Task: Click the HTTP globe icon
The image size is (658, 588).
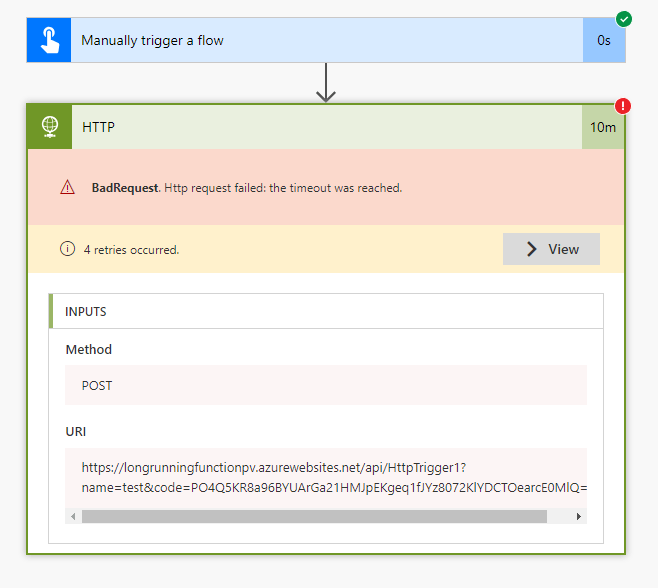Action: pyautogui.click(x=50, y=127)
